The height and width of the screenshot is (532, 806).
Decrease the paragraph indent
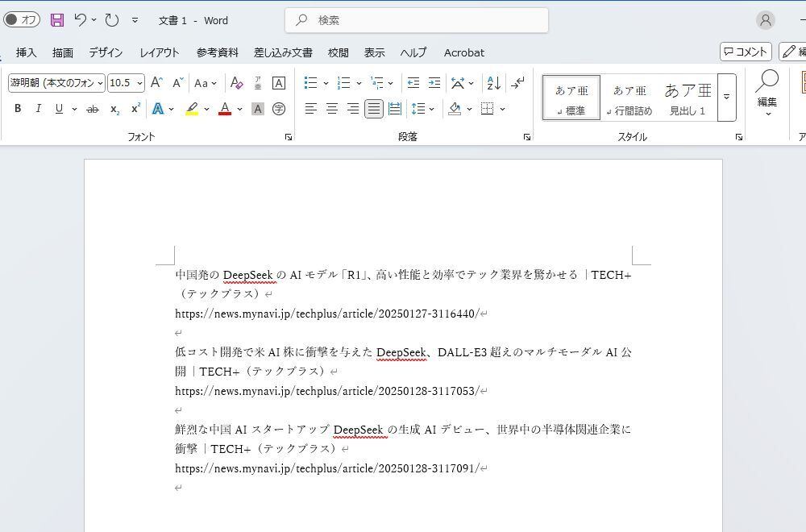(413, 83)
